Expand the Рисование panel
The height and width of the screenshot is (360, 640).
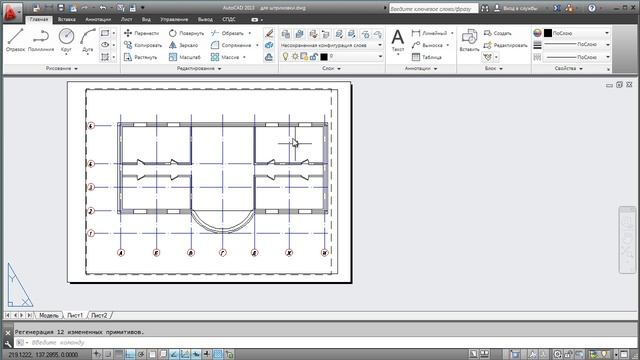pyautogui.click(x=61, y=69)
